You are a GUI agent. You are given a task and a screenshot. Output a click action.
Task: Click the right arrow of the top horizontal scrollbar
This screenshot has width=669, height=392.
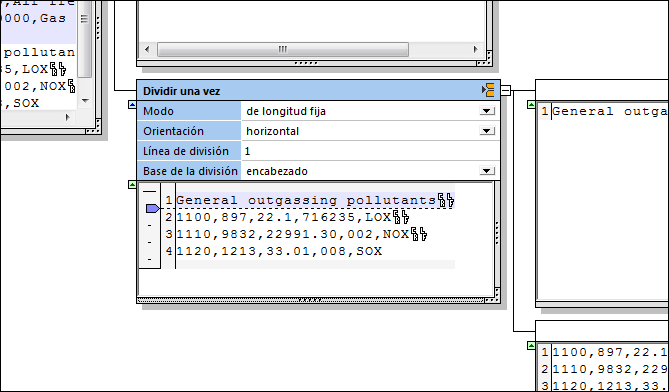(476, 49)
